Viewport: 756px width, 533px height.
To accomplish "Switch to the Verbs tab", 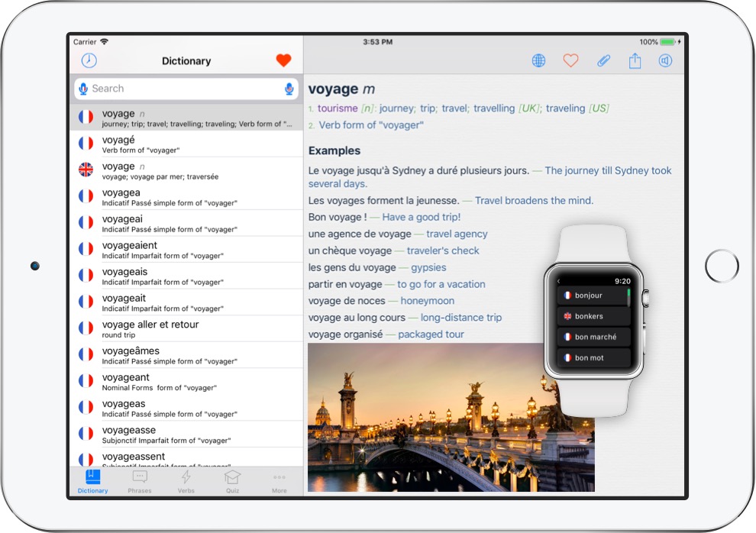I will click(x=186, y=481).
